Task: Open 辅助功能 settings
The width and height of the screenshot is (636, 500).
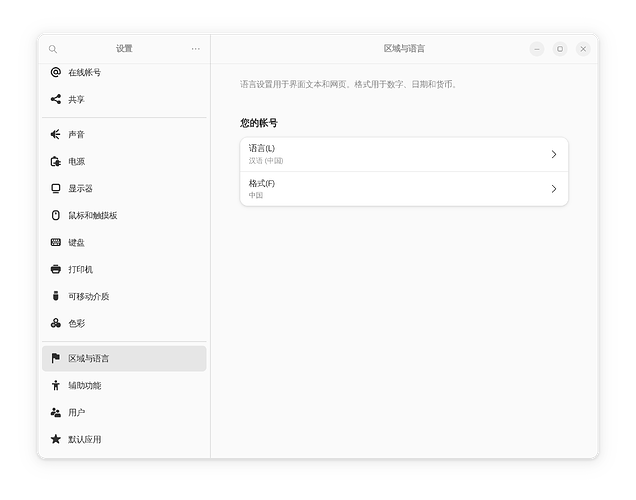Action: pos(124,385)
